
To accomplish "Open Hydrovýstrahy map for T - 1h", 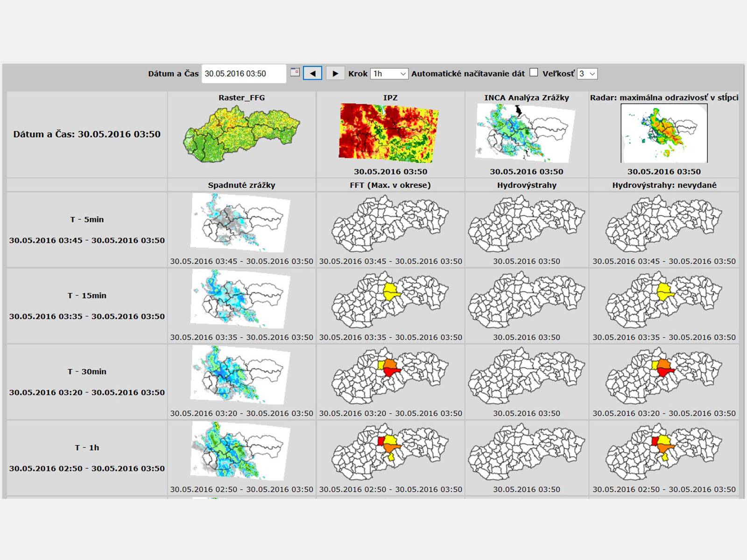I will [527, 452].
